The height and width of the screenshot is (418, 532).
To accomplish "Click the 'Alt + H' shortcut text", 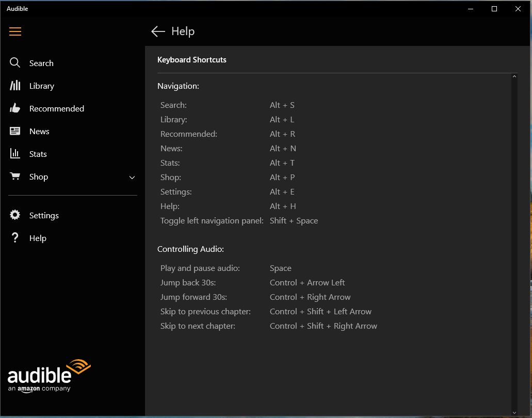I will 283,206.
